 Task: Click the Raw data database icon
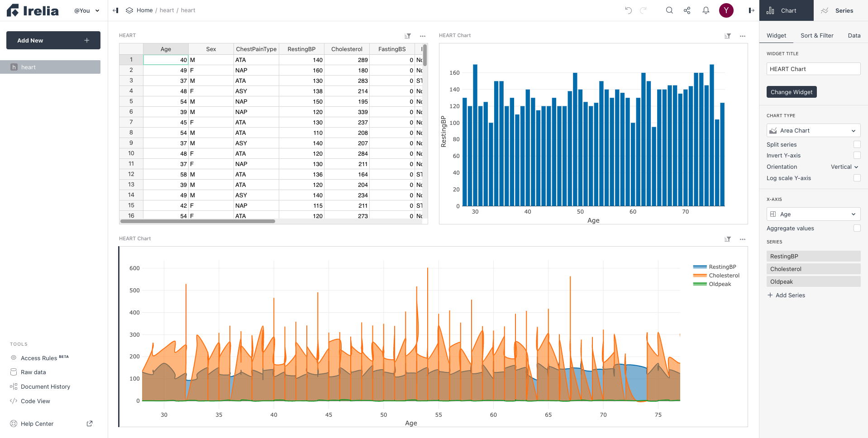pos(14,372)
